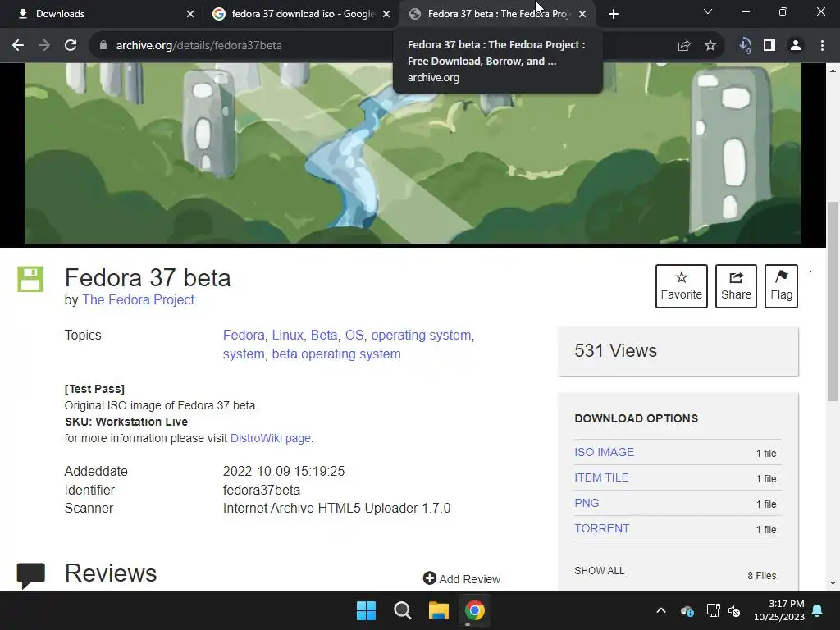
Task: Download the PNG option
Action: click(587, 503)
